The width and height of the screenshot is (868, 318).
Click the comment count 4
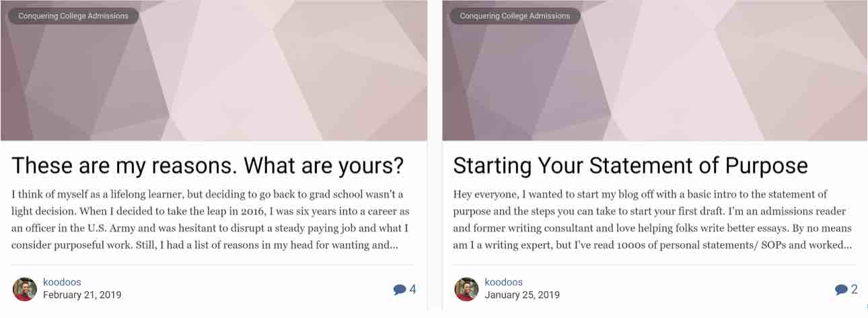click(412, 289)
